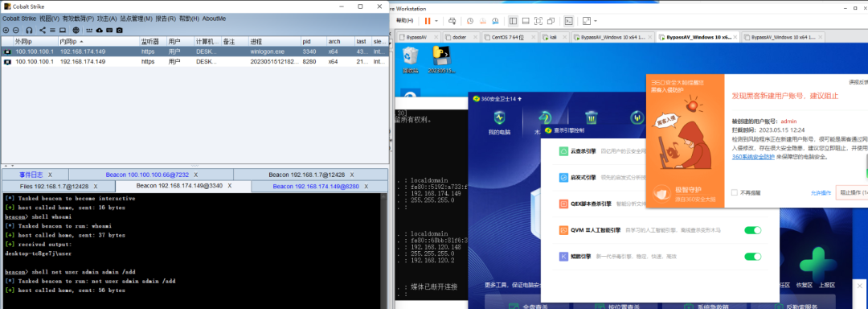Sort by 内网ip column header

[99, 42]
